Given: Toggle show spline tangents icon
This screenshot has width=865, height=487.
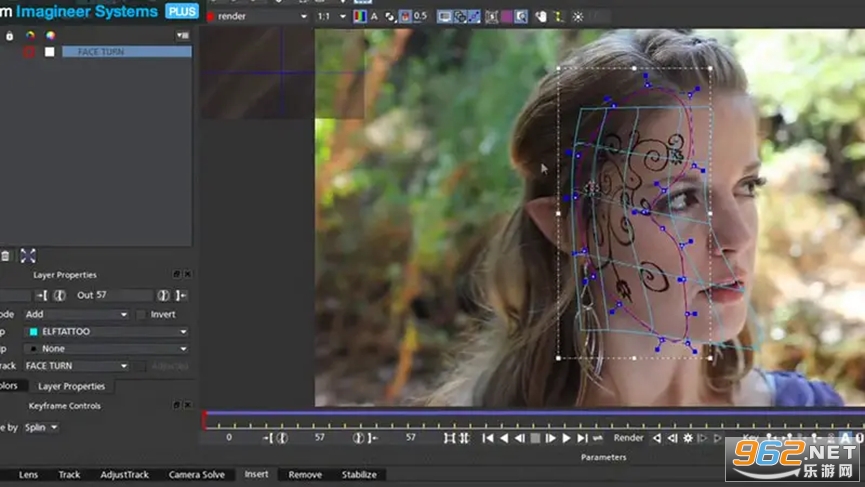Looking at the screenshot, I should pyautogui.click(x=474, y=17).
